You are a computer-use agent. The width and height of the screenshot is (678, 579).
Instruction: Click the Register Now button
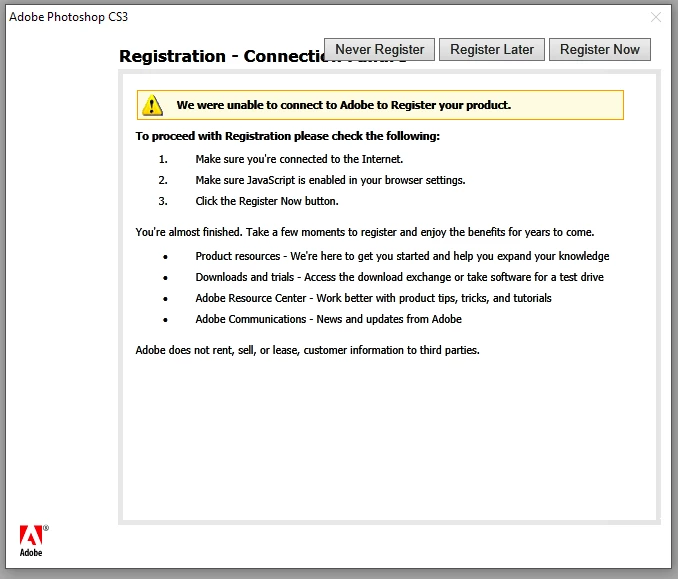[599, 49]
